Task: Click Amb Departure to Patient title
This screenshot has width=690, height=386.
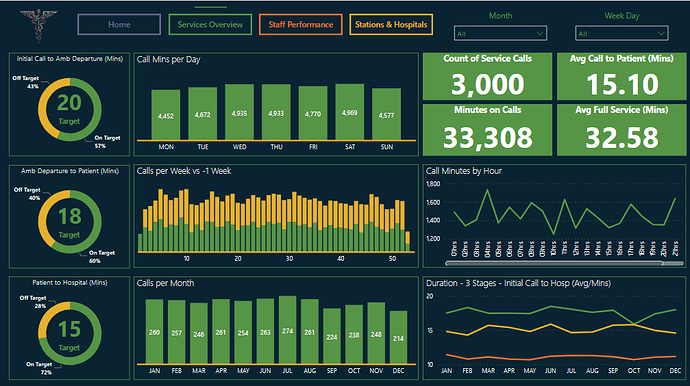Action: tap(70, 171)
